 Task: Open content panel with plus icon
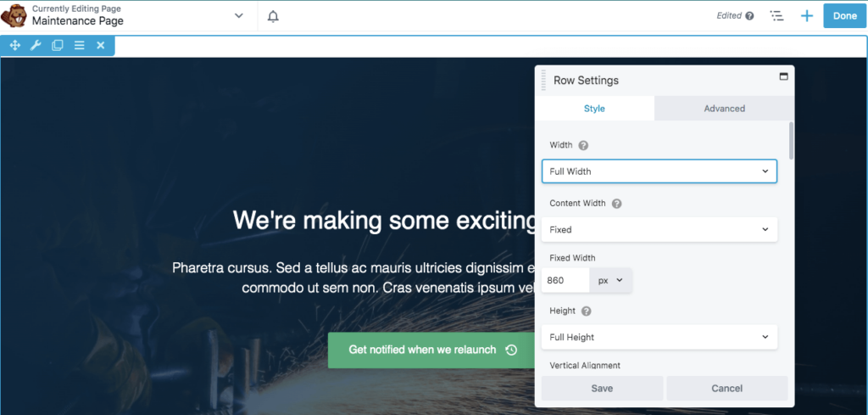click(806, 16)
